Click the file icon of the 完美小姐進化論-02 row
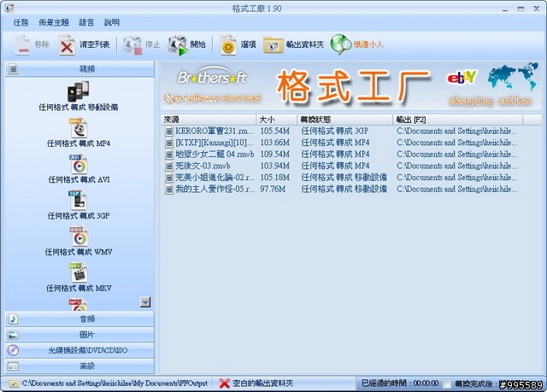The width and height of the screenshot is (547, 392). [169, 178]
